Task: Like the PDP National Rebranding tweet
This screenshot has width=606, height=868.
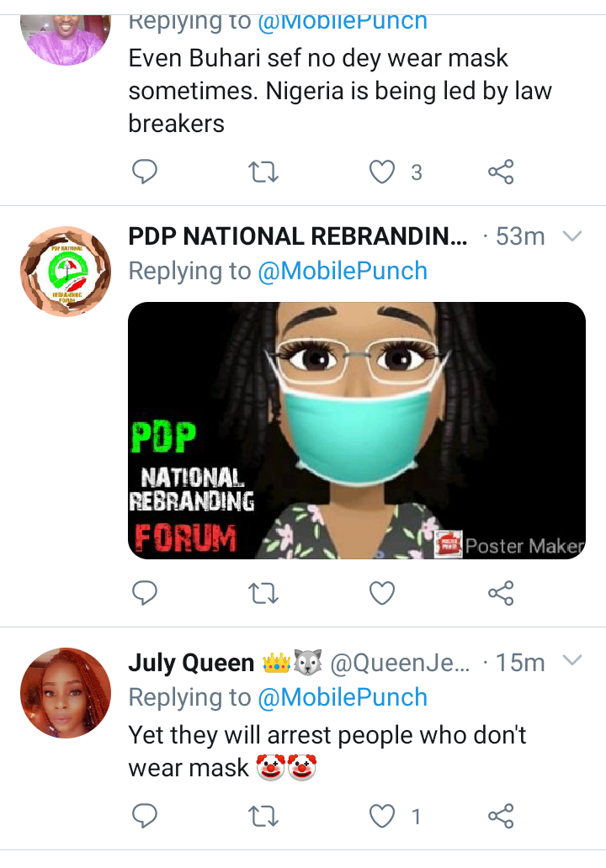Action: coord(382,593)
